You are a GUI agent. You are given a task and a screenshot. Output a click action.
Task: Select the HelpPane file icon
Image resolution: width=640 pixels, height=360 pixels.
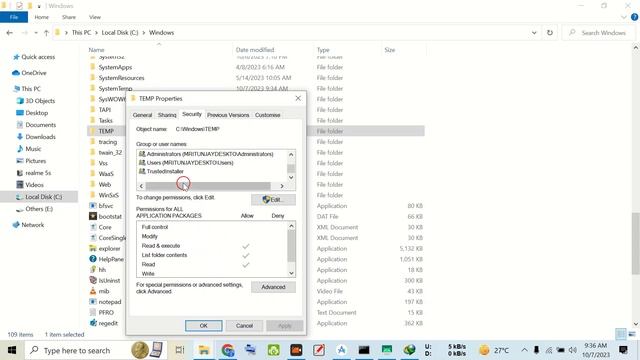click(x=93, y=259)
